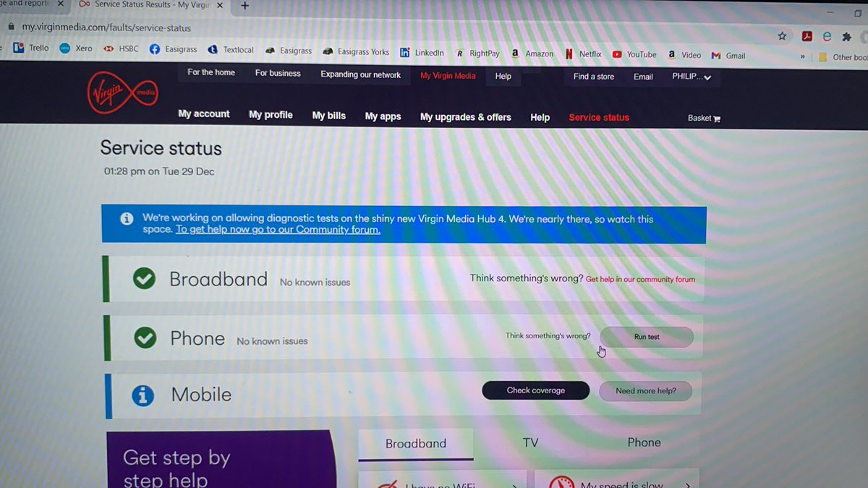Open the Xero bookmark
The width and height of the screenshot is (868, 488).
pos(75,48)
